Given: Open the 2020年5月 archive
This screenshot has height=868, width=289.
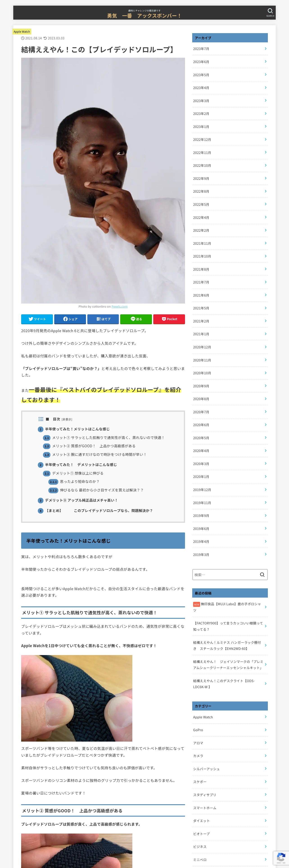Looking at the screenshot, I should pos(230,438).
